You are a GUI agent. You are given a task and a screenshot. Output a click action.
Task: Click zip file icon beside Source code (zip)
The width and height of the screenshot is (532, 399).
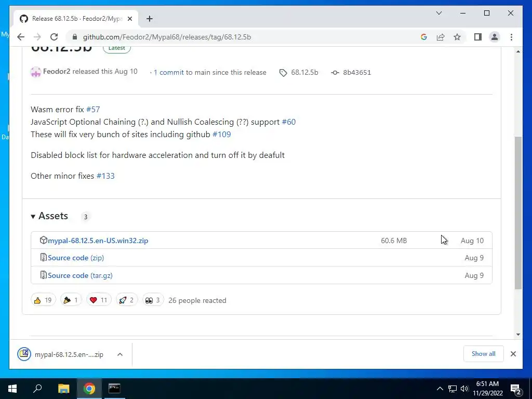[44, 257]
